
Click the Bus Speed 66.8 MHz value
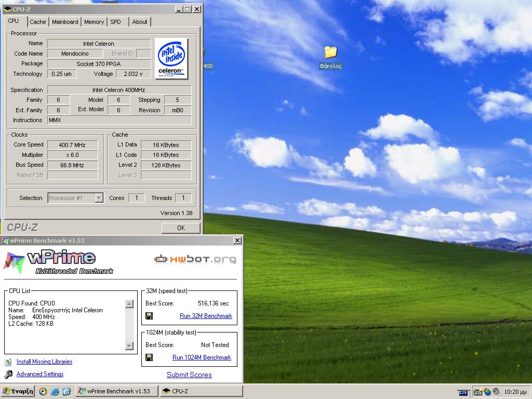coord(72,165)
